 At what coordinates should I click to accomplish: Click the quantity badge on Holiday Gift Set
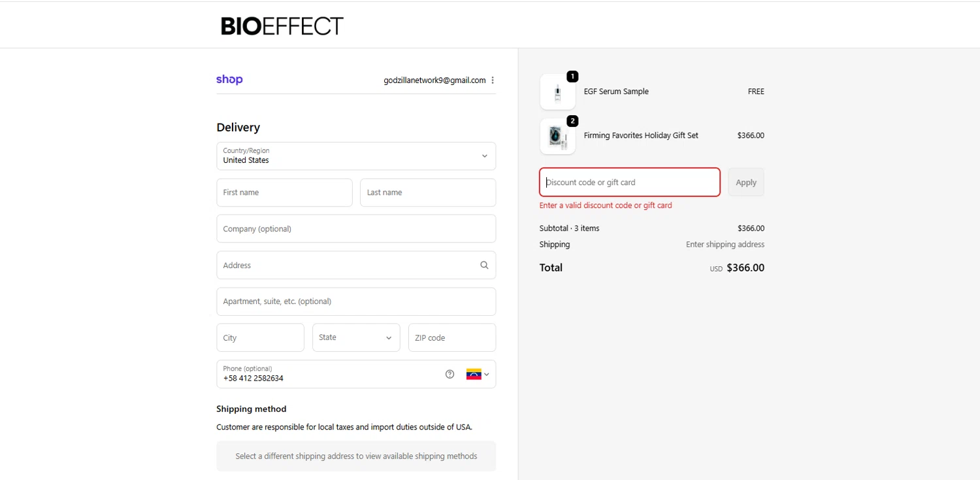click(572, 121)
